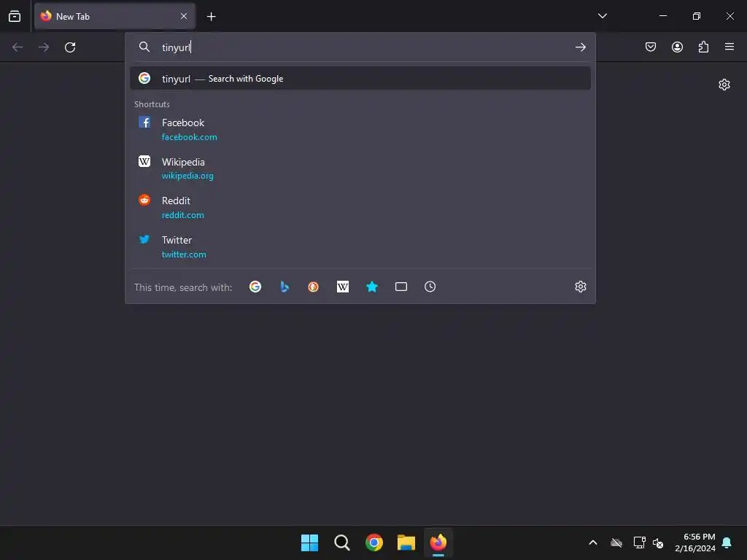Open File Explorer from taskbar
This screenshot has width=747, height=560.
pyautogui.click(x=406, y=542)
